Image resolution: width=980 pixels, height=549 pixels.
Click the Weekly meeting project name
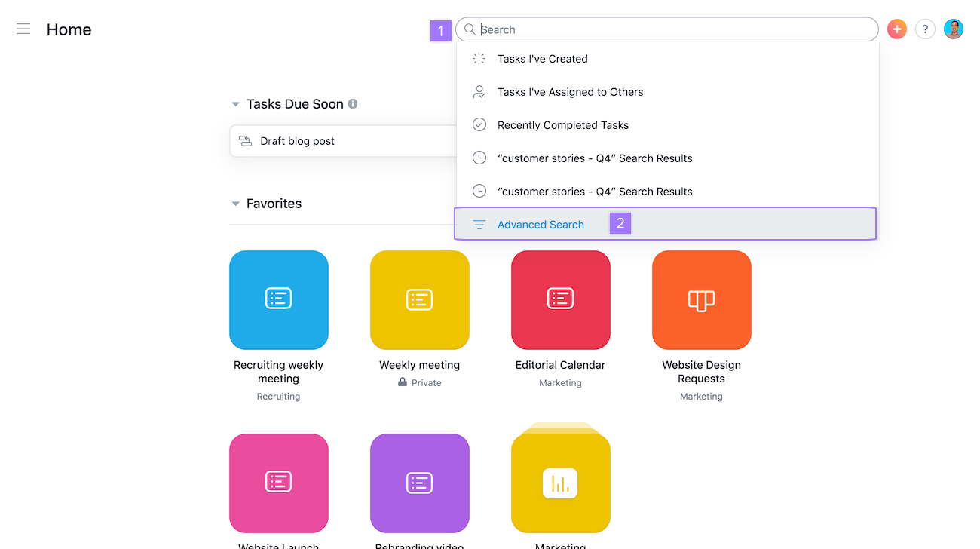click(x=420, y=365)
